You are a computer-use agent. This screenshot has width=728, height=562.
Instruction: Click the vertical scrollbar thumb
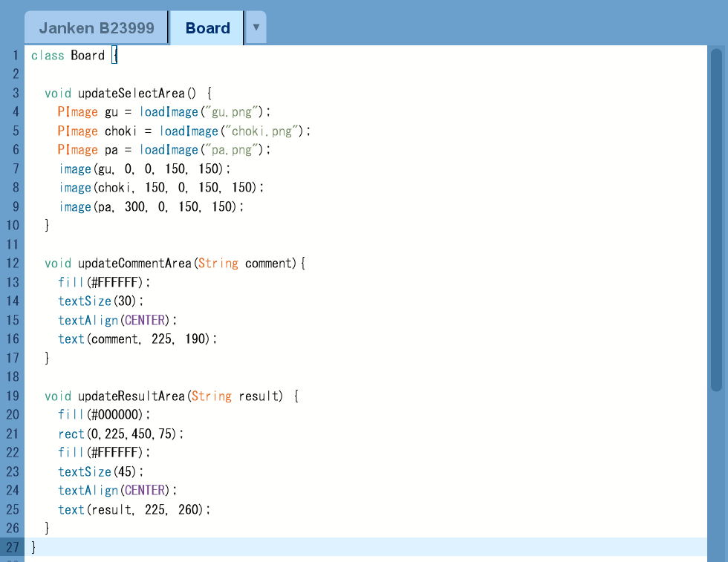tap(716, 219)
